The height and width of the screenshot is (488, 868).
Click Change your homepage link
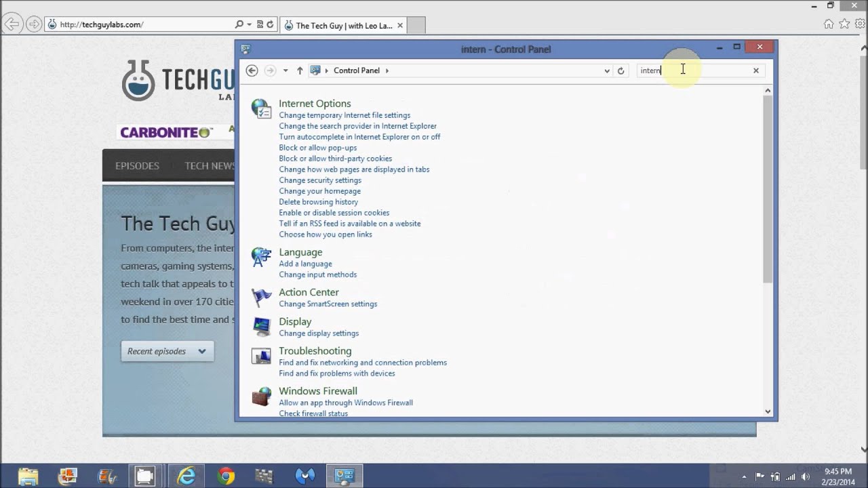pyautogui.click(x=319, y=191)
